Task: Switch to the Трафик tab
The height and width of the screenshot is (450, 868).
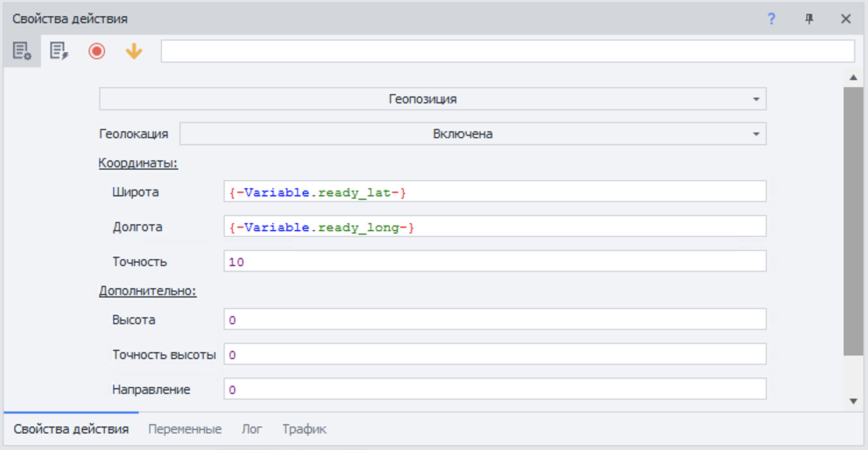Action: [x=304, y=430]
